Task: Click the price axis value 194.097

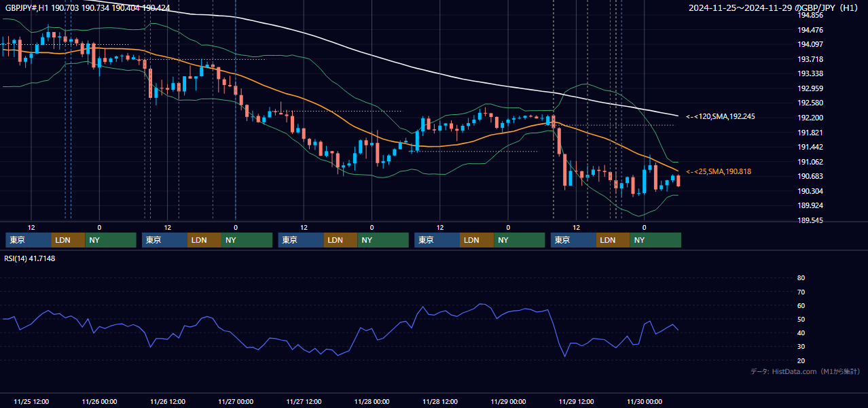Action: pos(810,45)
